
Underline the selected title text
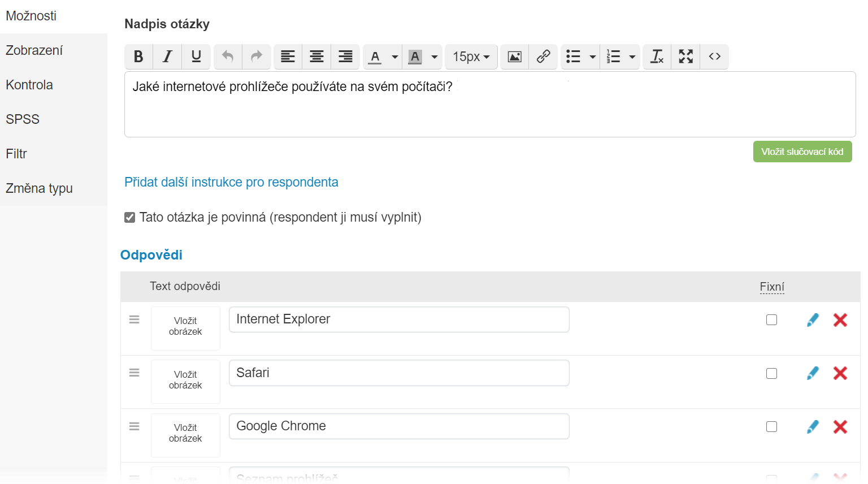pyautogui.click(x=196, y=57)
